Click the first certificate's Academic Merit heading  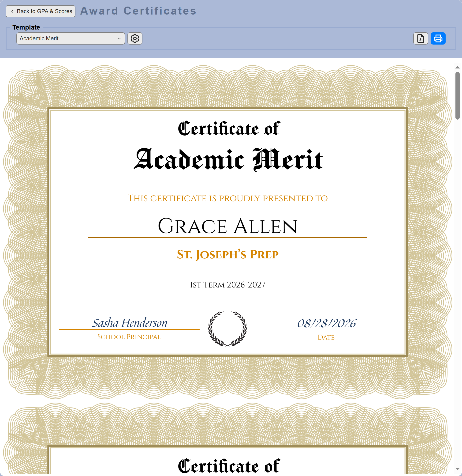point(228,159)
